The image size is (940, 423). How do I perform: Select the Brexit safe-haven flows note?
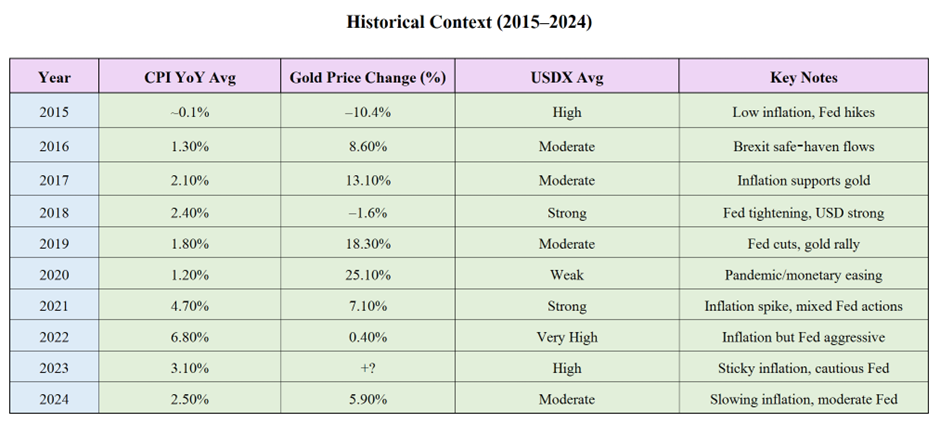pos(804,145)
